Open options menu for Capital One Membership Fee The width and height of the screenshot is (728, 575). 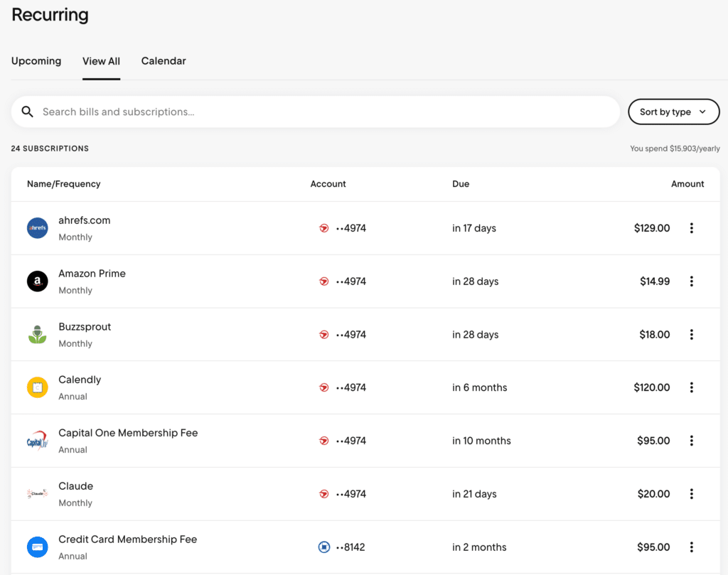click(691, 441)
